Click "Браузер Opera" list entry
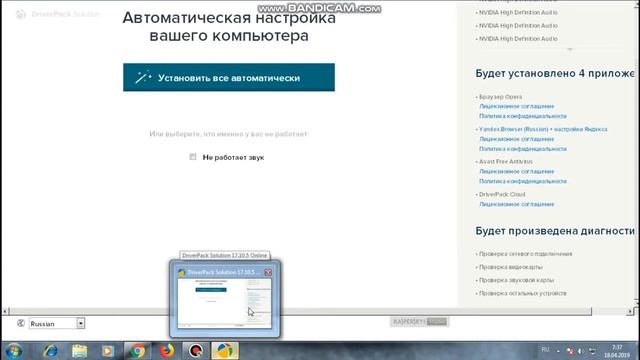The height and width of the screenshot is (360, 640). (500, 97)
